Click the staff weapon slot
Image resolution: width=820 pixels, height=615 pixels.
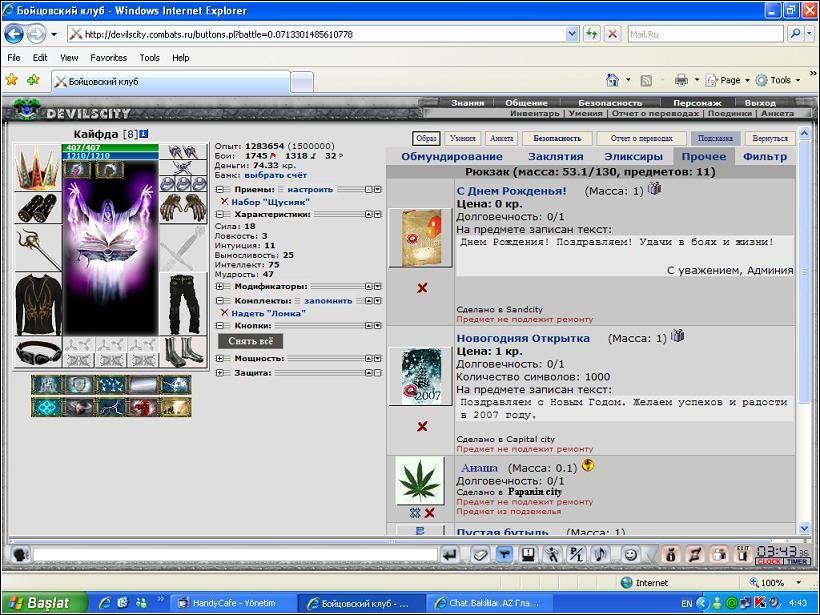[x=38, y=248]
